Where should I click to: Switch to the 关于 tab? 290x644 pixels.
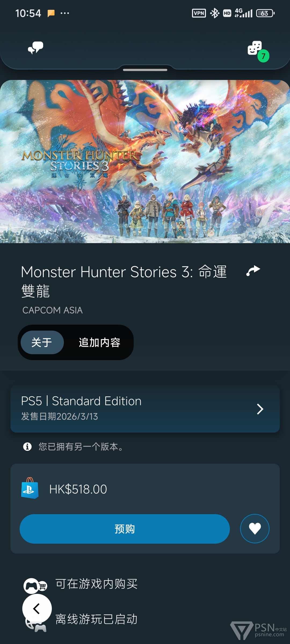pos(42,342)
